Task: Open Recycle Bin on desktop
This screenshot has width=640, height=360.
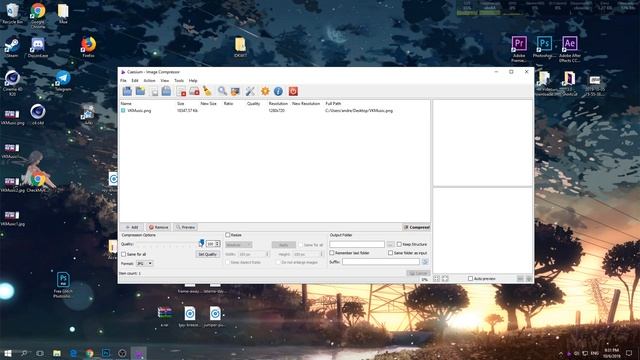Action: pyautogui.click(x=12, y=13)
